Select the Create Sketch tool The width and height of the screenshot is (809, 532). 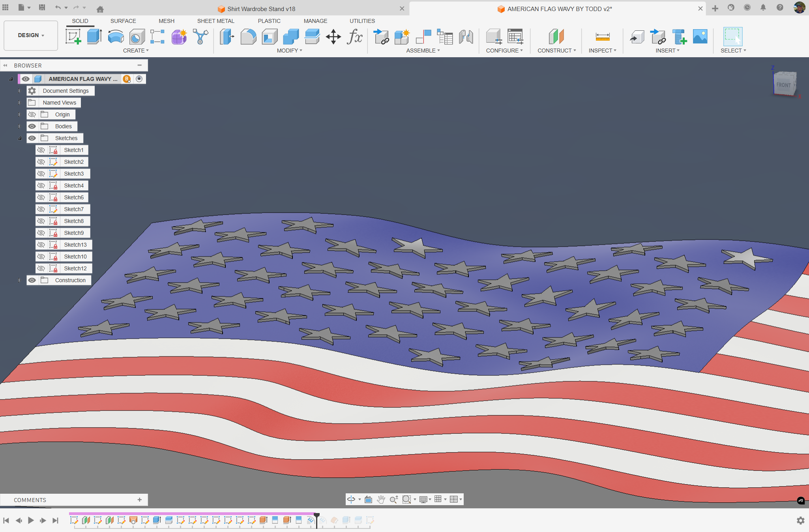coord(73,37)
